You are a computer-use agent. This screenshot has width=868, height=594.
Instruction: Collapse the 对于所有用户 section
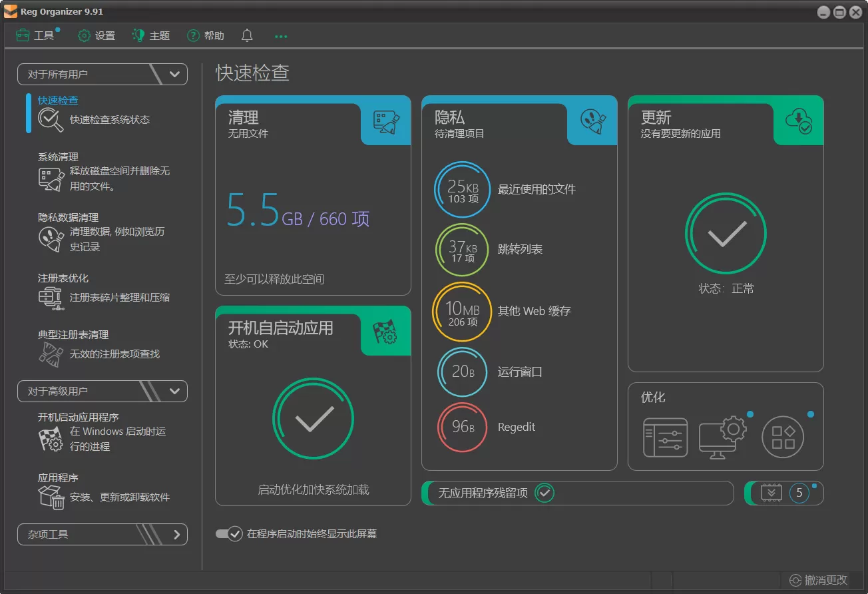click(x=175, y=74)
